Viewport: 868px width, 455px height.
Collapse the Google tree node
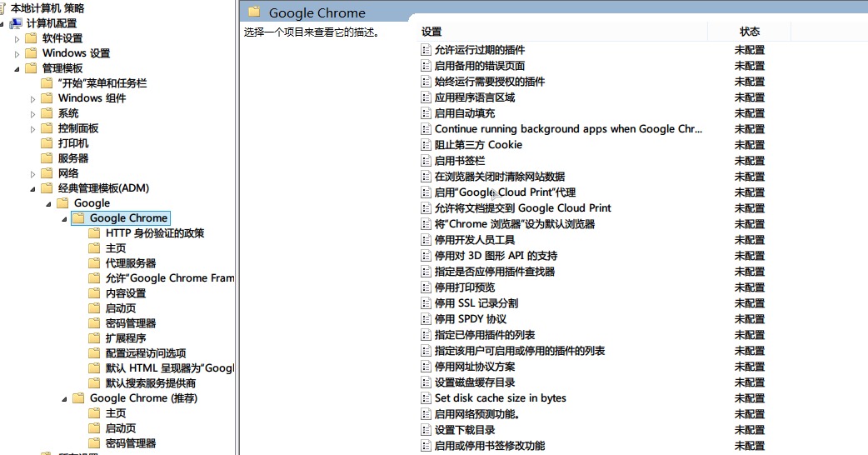coord(48,203)
